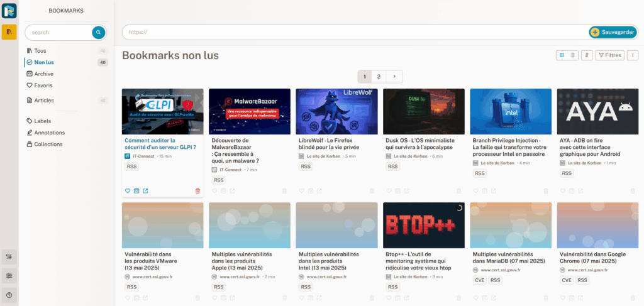Open Dusk OS external link icon

click(407, 191)
